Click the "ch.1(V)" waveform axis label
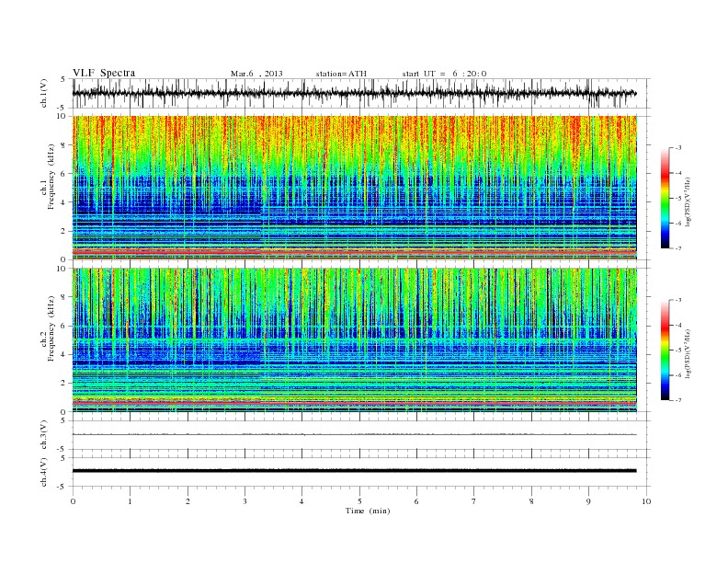 click(x=44, y=93)
